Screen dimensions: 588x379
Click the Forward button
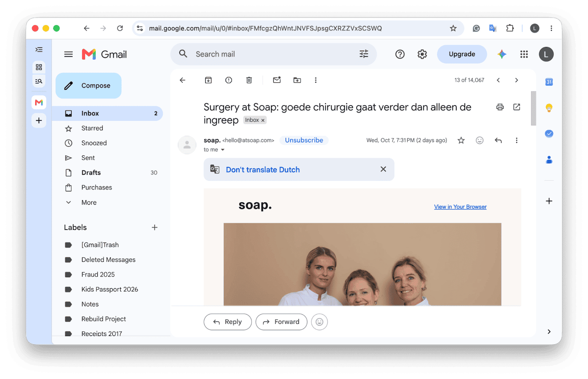click(x=281, y=322)
